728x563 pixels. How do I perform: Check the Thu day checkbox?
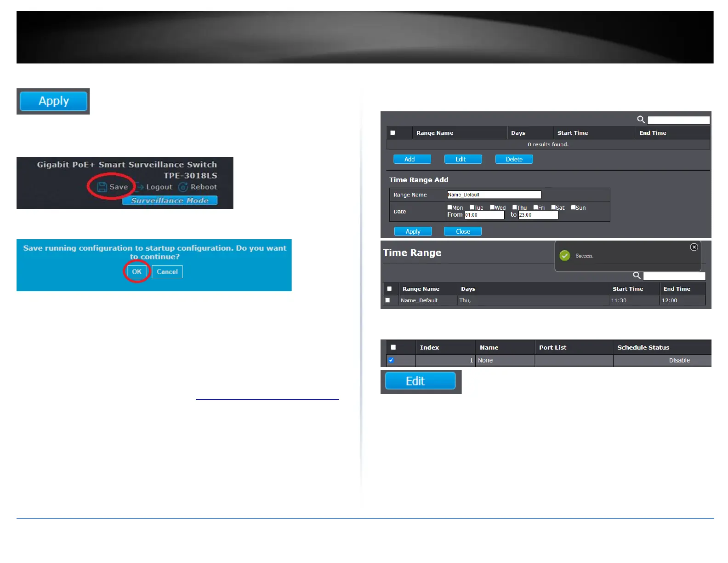pyautogui.click(x=515, y=207)
